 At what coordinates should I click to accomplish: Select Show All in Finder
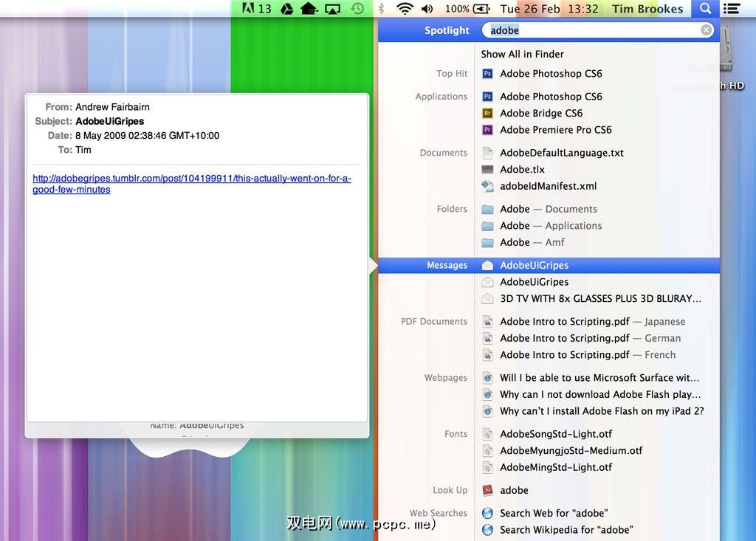(522, 54)
